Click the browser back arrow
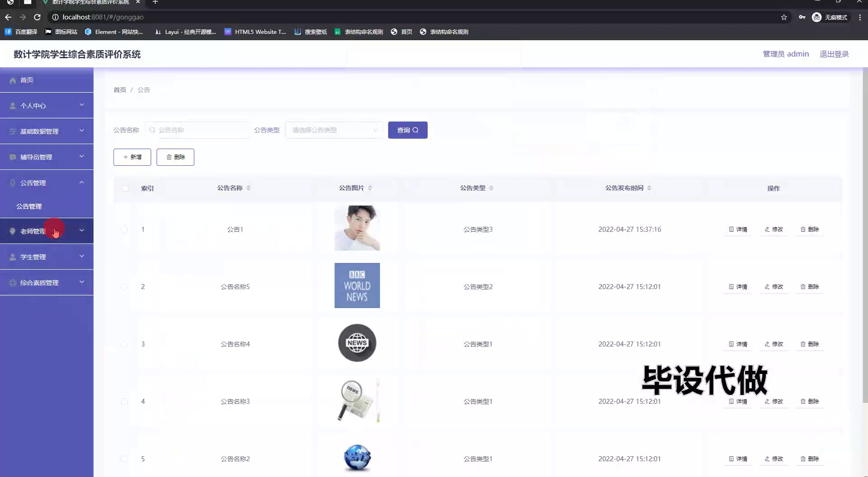This screenshot has width=868, height=477. point(8,17)
